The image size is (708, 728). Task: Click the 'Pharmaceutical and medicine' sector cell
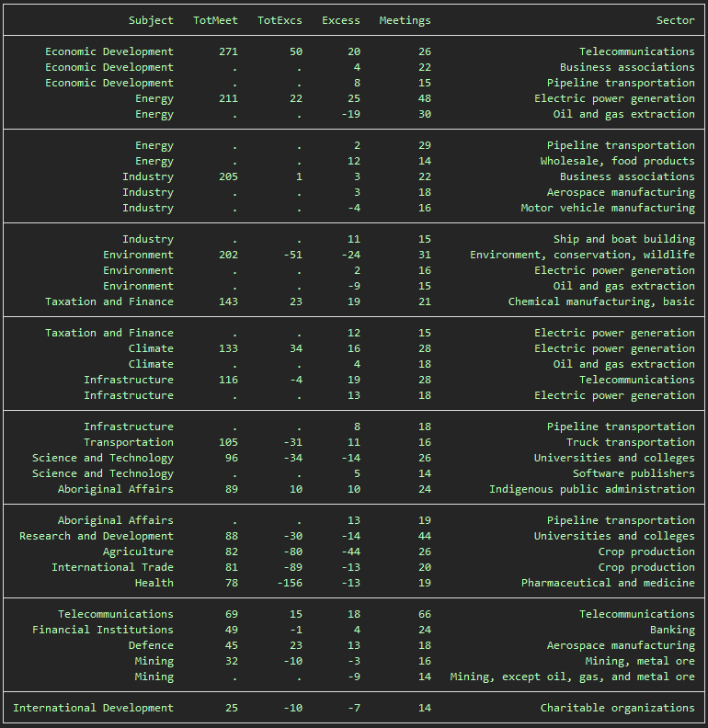(x=608, y=583)
